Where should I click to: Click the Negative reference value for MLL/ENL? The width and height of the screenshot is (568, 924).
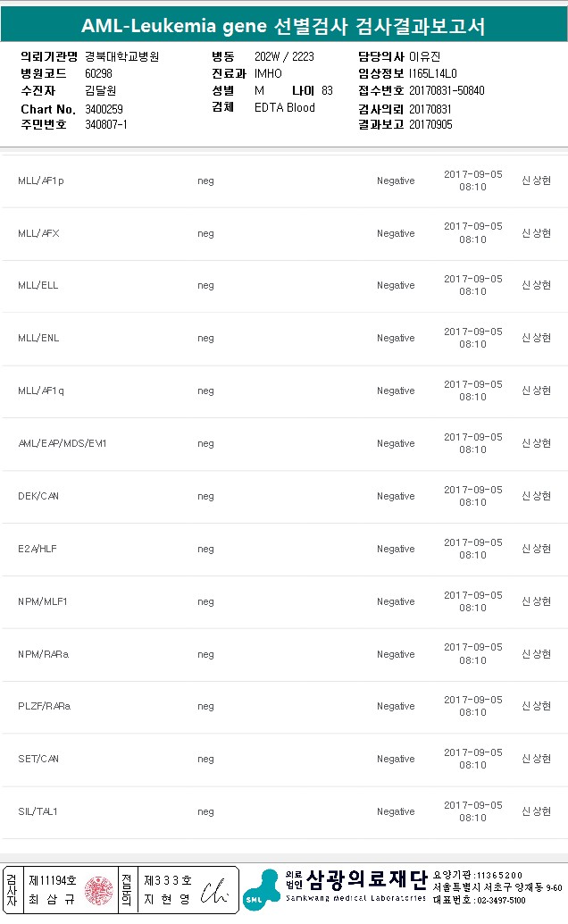click(396, 339)
